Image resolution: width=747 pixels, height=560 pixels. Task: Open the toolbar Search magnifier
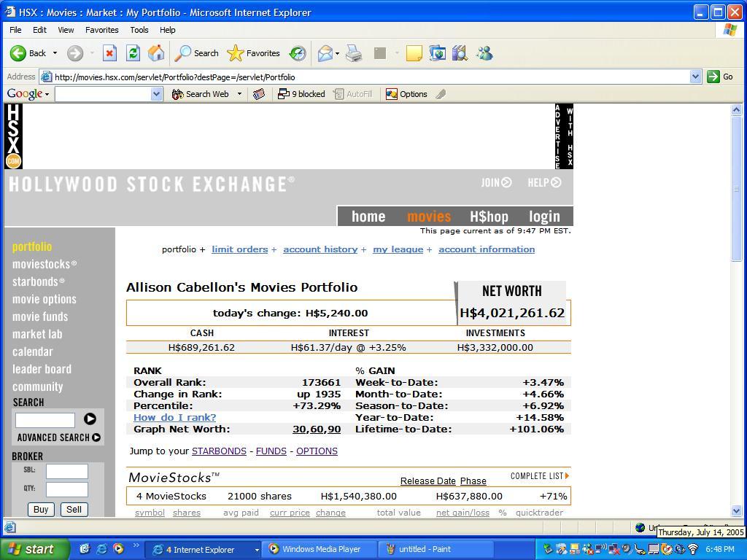click(x=196, y=53)
